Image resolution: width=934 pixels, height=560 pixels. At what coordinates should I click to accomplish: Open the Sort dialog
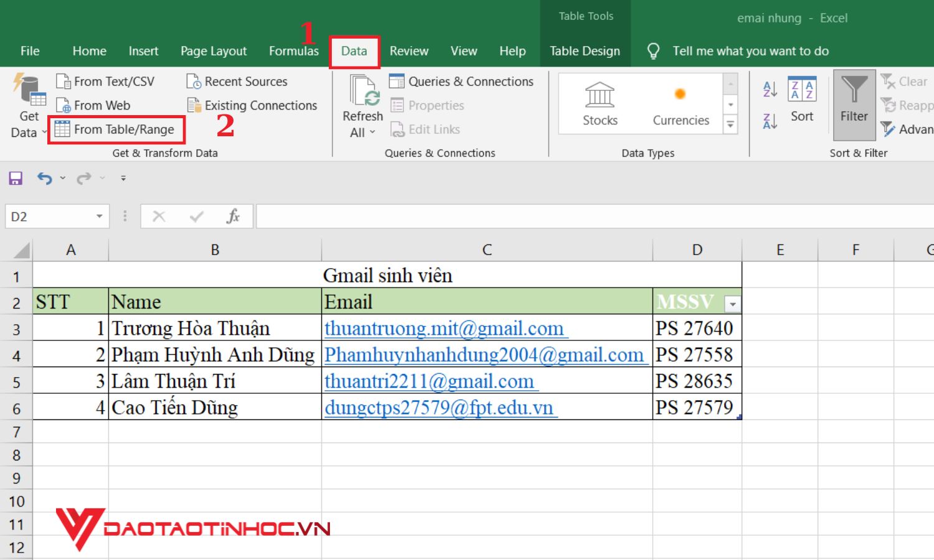pos(801,100)
